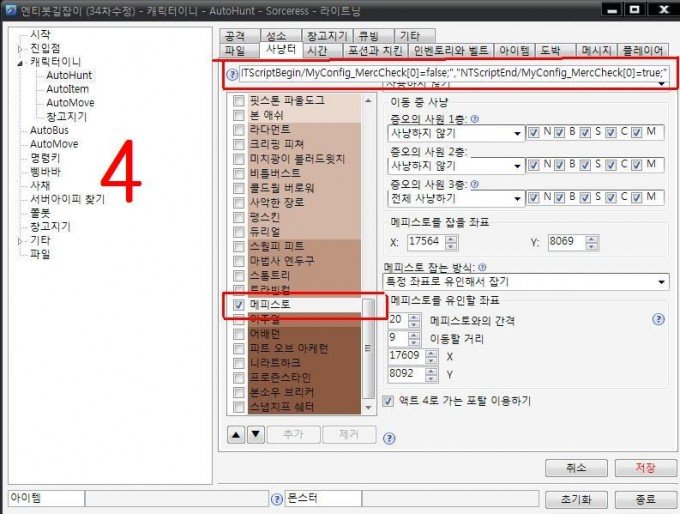The width and height of the screenshot is (680, 514).
Task: Switch to the 포션과 치킨 tab
Action: point(376,51)
